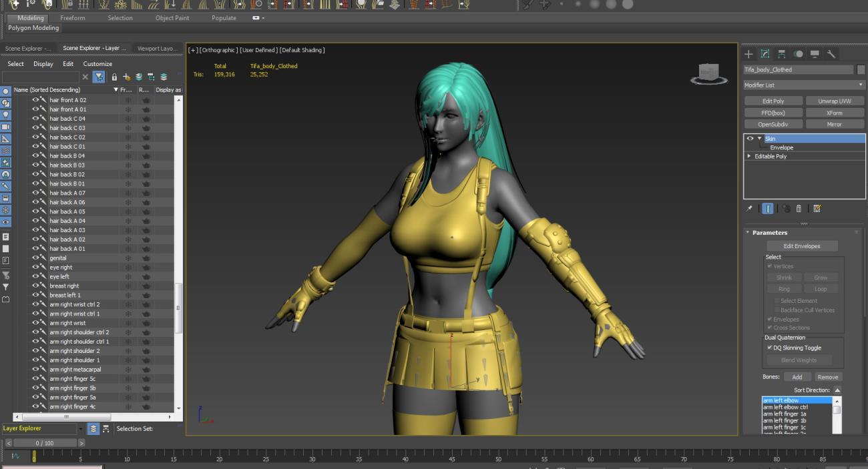Toggle visibility of arm right wrist
Image resolution: width=868 pixels, height=469 pixels.
coord(36,323)
